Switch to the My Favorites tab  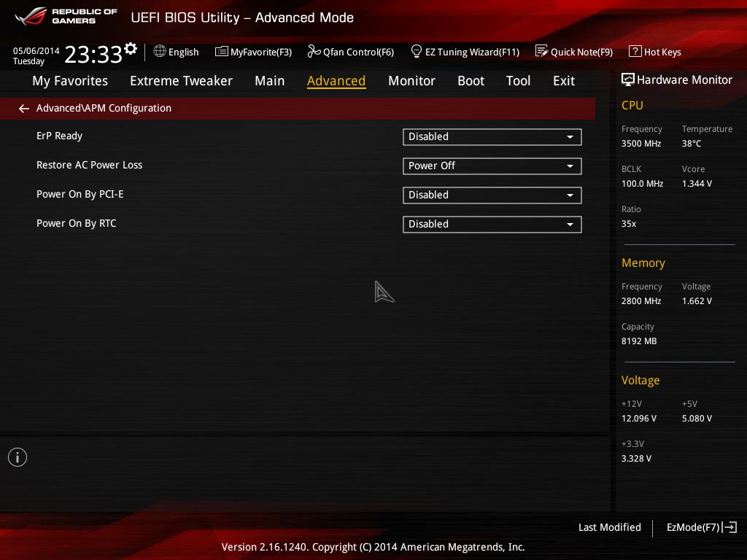tap(70, 81)
